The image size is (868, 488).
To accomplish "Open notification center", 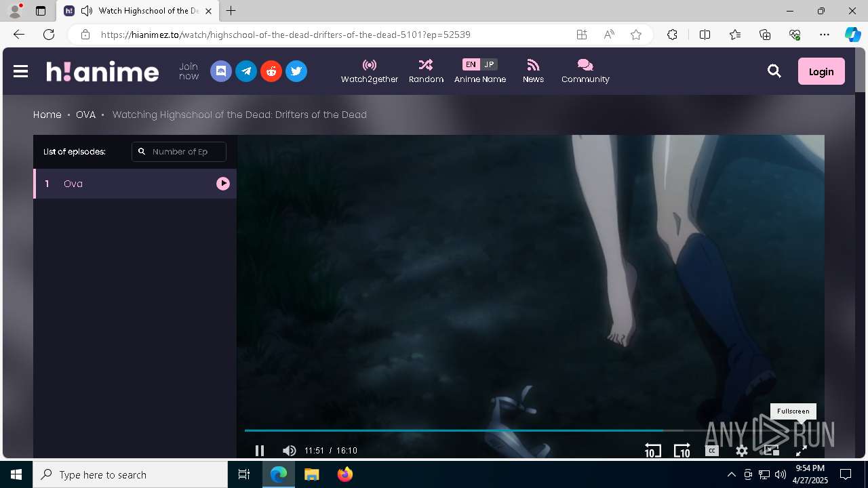I will pyautogui.click(x=846, y=474).
